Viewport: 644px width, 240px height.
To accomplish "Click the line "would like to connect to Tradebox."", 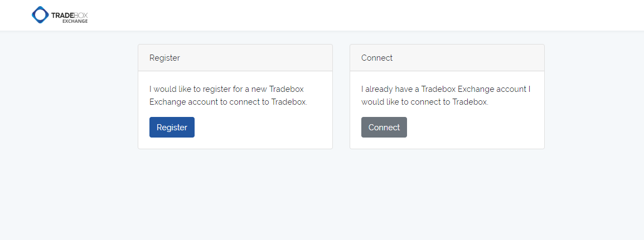I will pos(425,102).
